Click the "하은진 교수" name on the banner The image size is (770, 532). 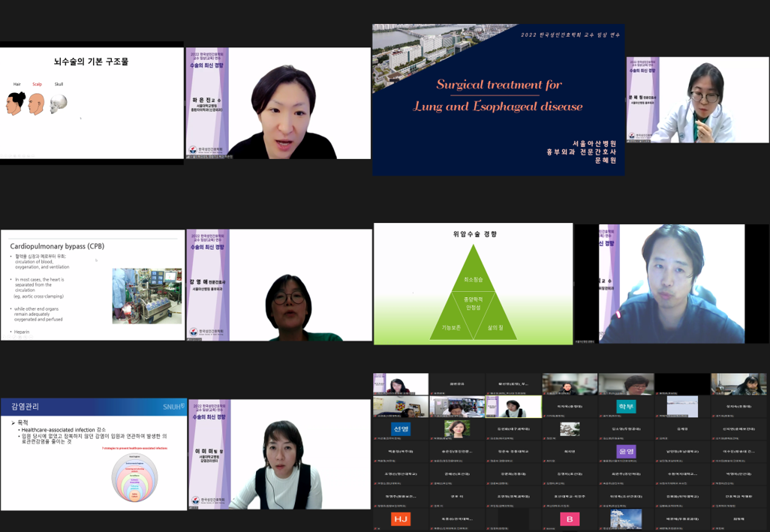pyautogui.click(x=206, y=100)
